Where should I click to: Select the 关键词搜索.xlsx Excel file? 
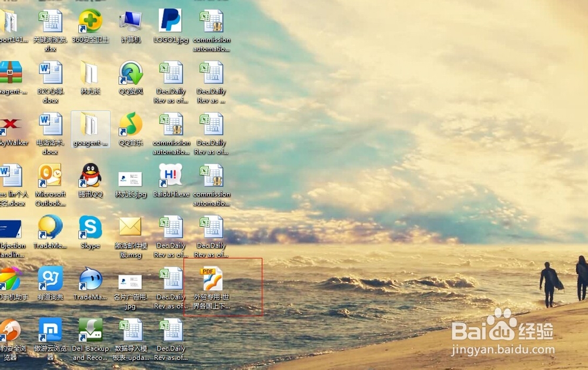click(x=50, y=22)
